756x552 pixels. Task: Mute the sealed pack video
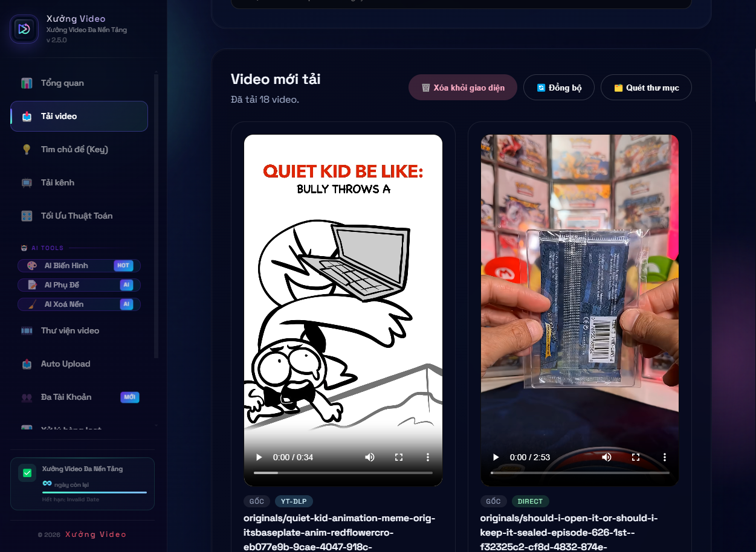coord(607,457)
